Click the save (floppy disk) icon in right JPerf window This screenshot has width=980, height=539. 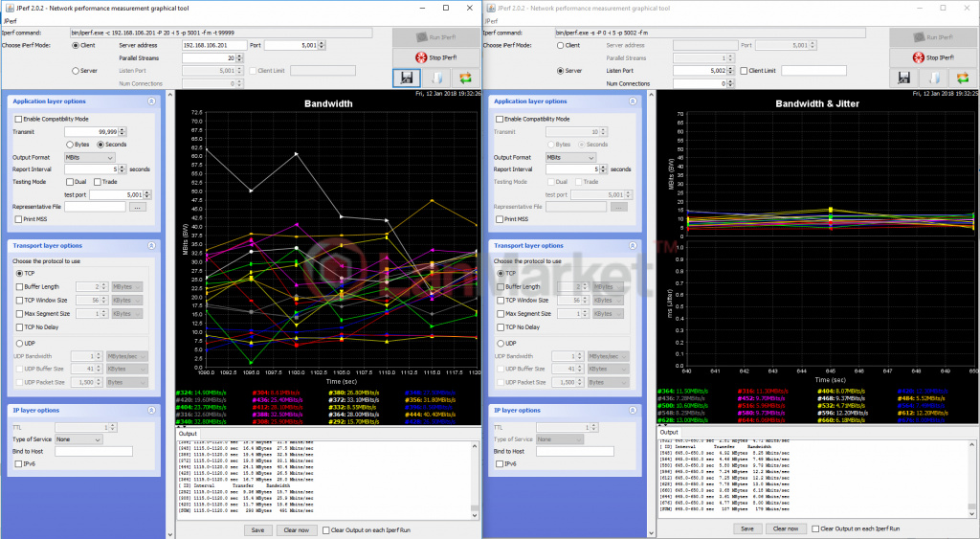pyautogui.click(x=903, y=79)
